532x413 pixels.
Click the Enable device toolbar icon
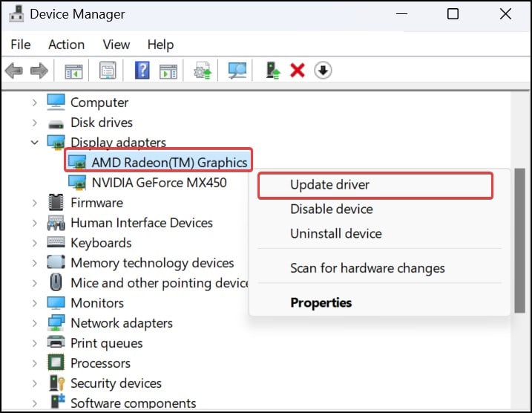click(x=273, y=71)
